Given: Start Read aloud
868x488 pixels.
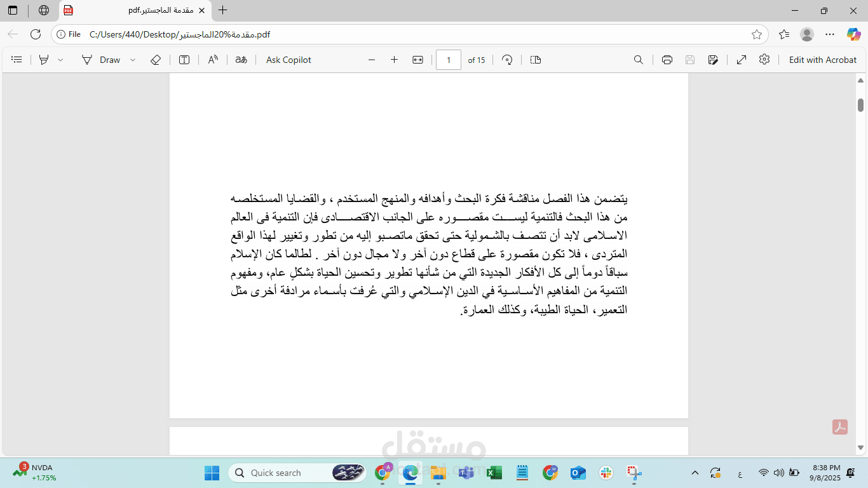Looking at the screenshot, I should coord(213,60).
